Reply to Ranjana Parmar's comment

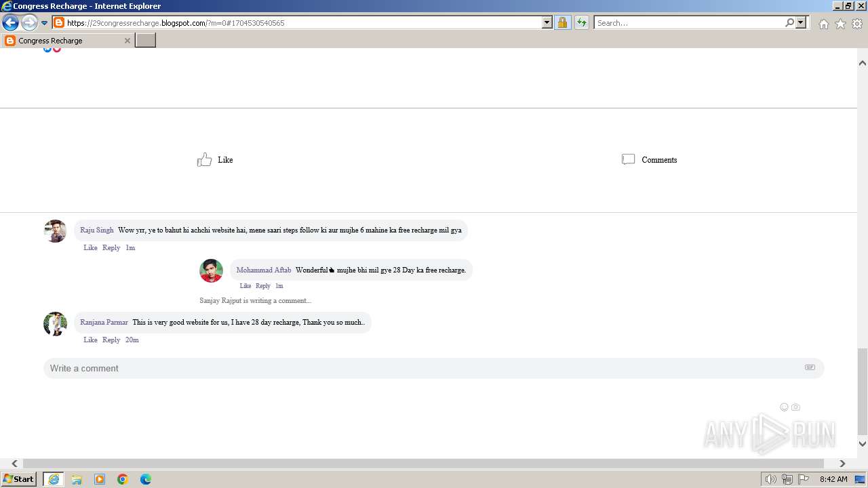111,340
